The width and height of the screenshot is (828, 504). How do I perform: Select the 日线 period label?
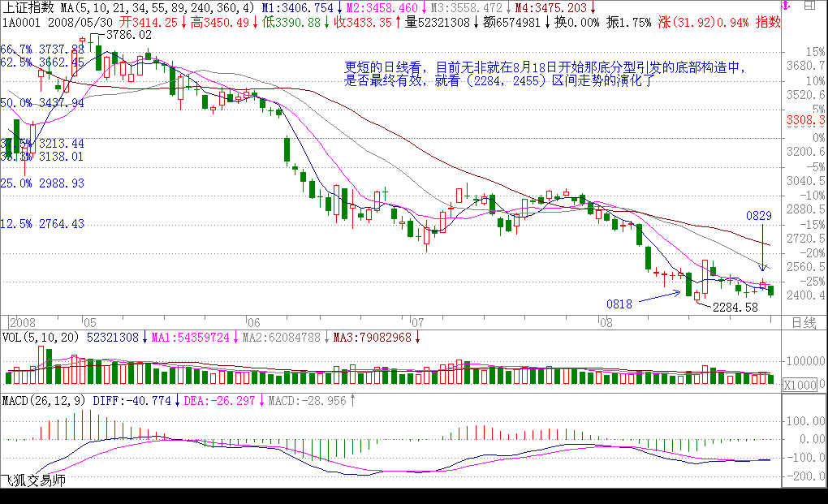803,322
